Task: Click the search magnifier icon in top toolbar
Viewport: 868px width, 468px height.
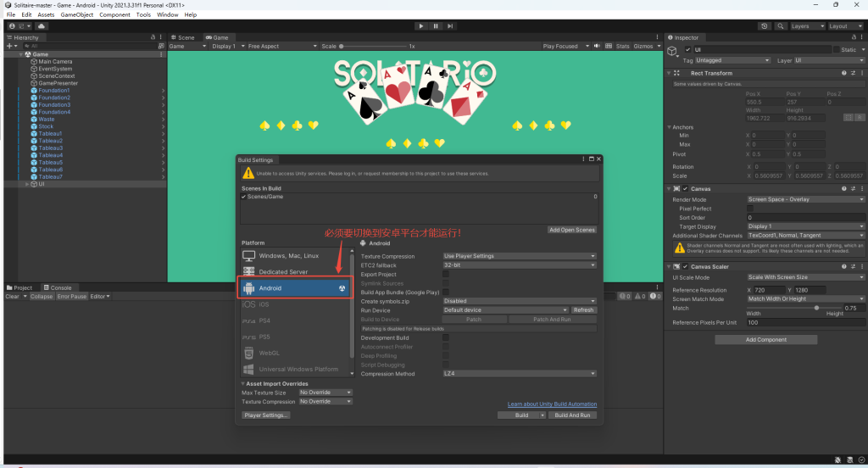Action: 778,26
